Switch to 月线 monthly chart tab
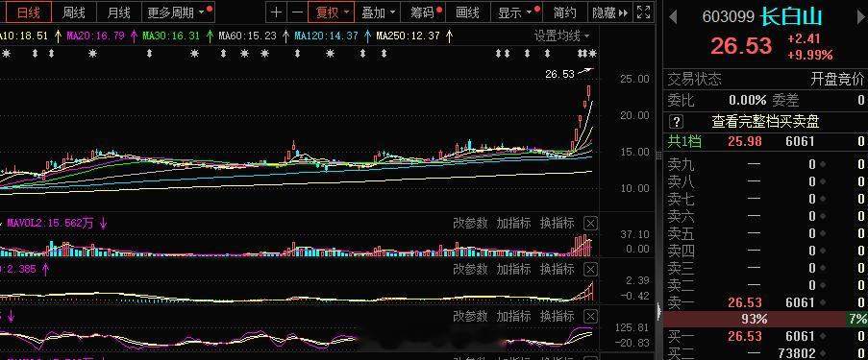 point(118,12)
